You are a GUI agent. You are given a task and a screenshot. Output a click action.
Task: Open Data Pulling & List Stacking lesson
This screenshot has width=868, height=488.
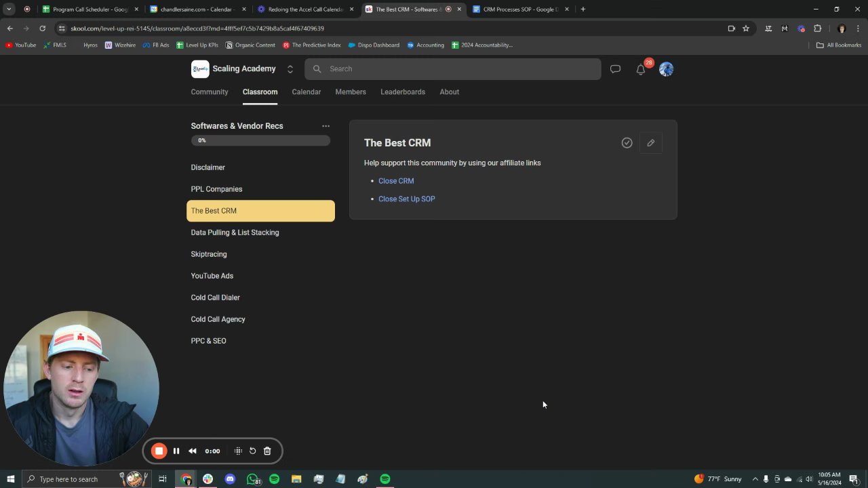click(260, 232)
